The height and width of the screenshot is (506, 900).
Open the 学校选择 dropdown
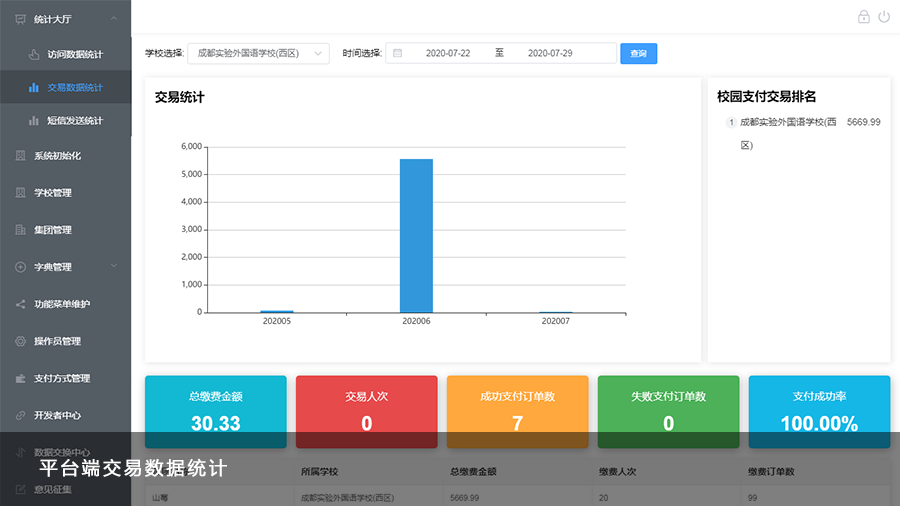pyautogui.click(x=258, y=53)
